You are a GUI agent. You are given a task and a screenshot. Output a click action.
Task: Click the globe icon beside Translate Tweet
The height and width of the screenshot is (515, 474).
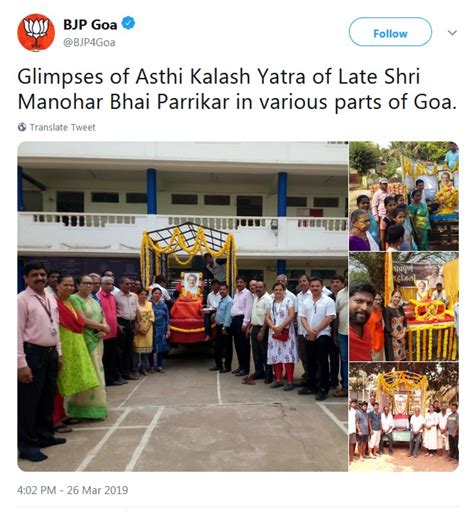pyautogui.click(x=22, y=127)
